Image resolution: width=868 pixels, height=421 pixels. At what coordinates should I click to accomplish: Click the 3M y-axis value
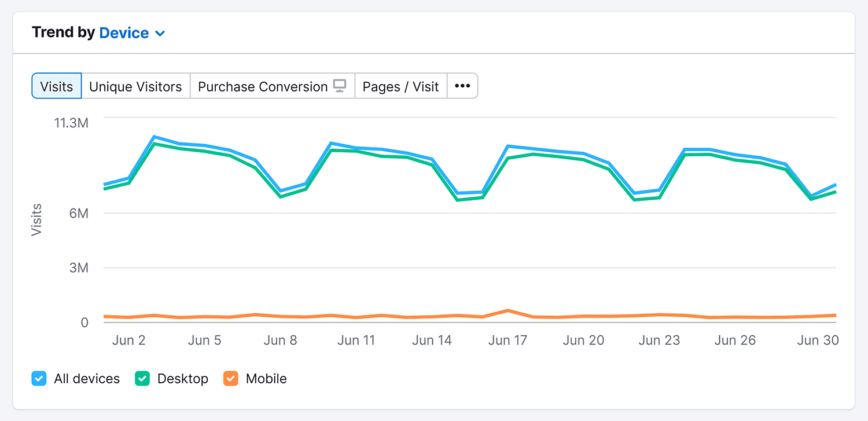(79, 268)
